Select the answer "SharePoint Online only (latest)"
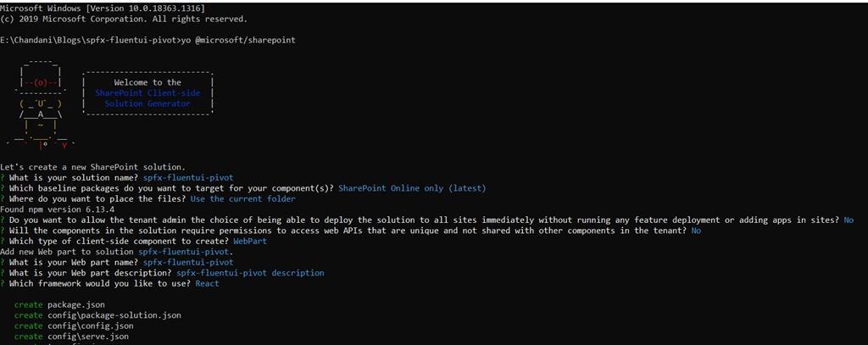Viewport: 868px width, 345px height. (x=413, y=188)
